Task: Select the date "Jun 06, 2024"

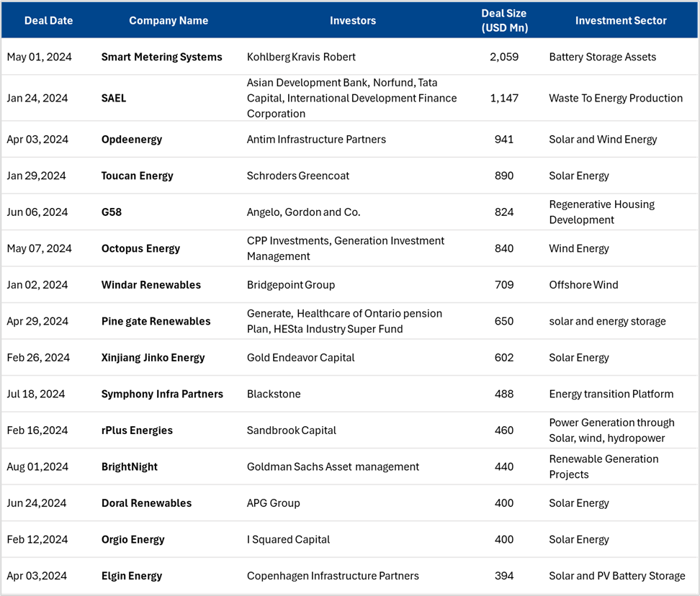Action: [x=37, y=212]
